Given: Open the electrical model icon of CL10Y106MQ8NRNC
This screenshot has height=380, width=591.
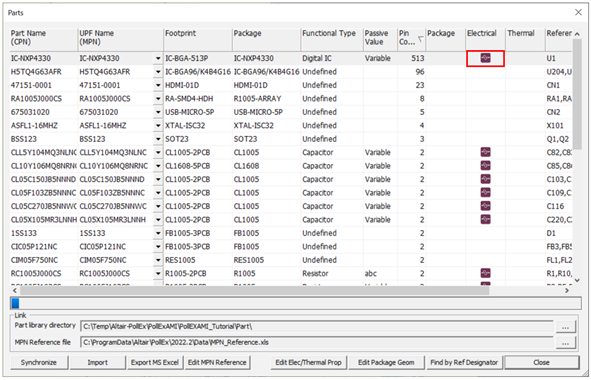Looking at the screenshot, I should (485, 166).
